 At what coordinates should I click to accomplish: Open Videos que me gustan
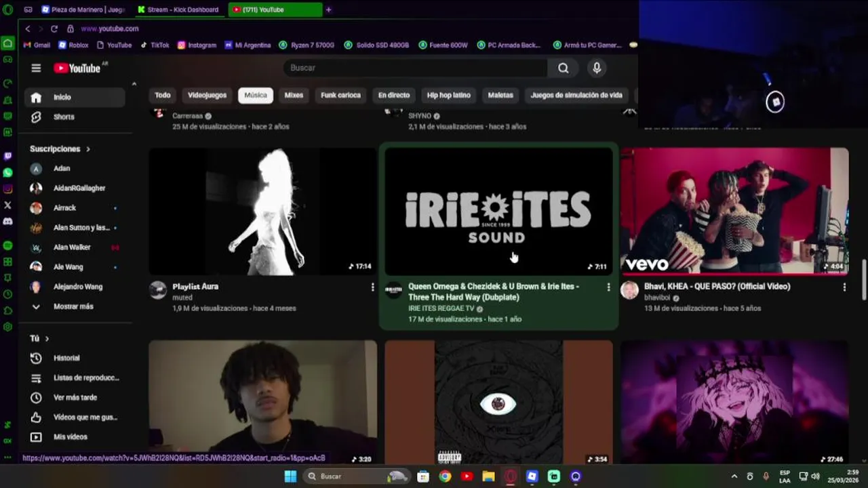coord(75,417)
